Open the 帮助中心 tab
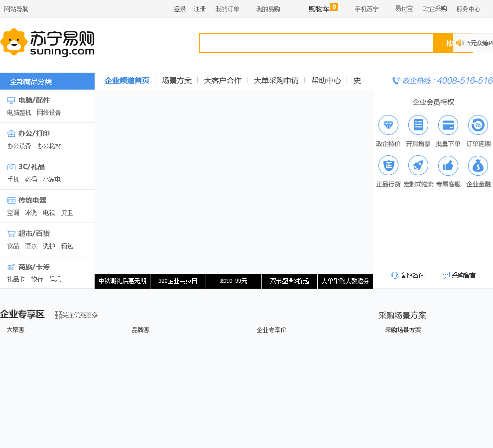Viewport: 493px width, 448px height. 326,81
